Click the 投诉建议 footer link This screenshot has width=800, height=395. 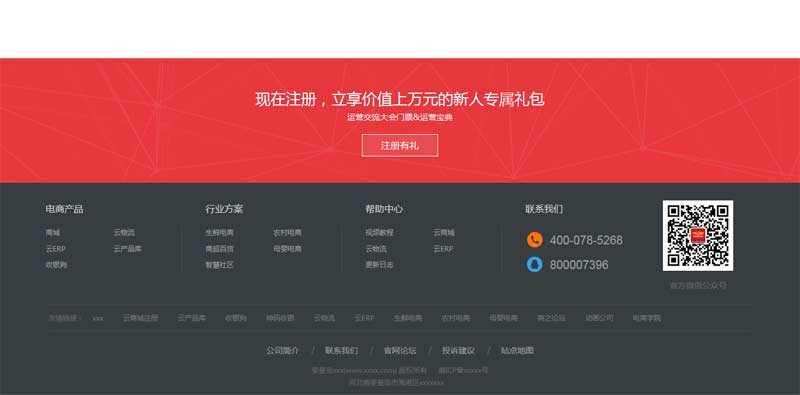pyautogui.click(x=458, y=351)
